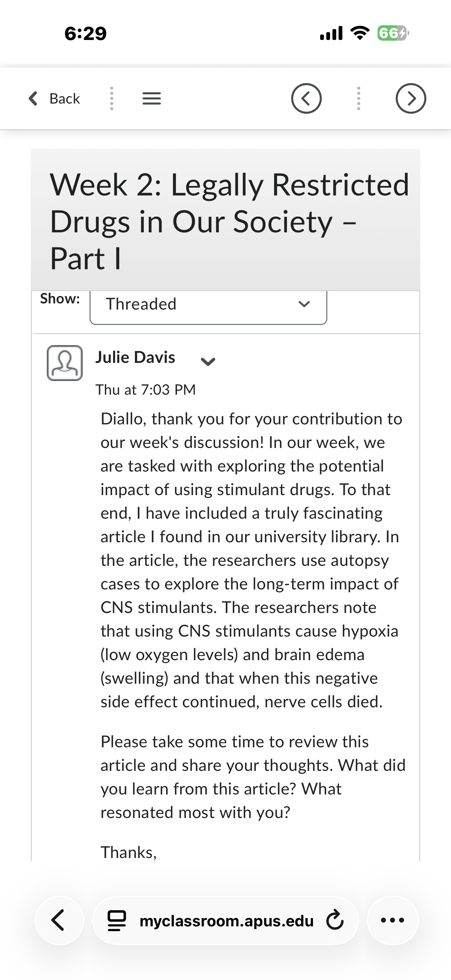
Task: Tap the browser back arrow button
Action: [x=59, y=920]
